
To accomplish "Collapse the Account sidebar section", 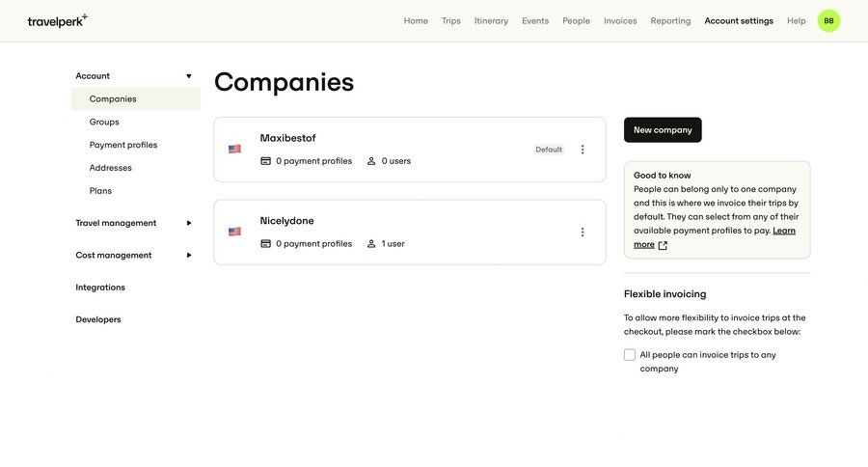I will click(189, 76).
